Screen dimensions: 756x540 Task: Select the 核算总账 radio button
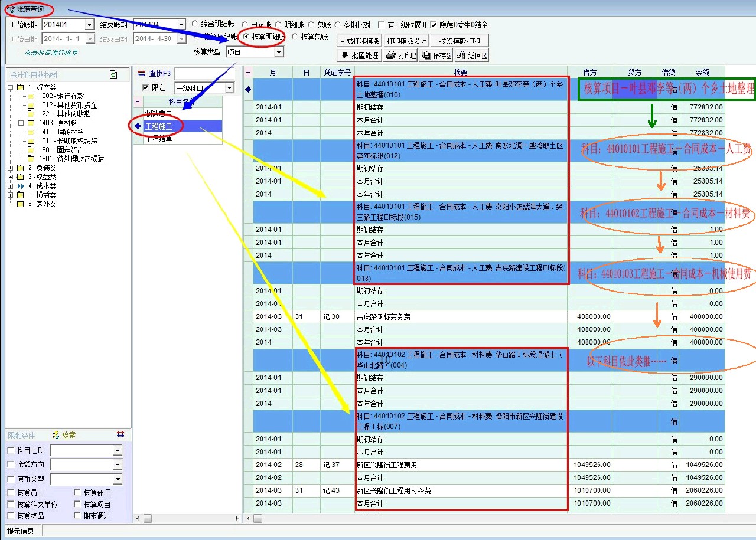295,37
